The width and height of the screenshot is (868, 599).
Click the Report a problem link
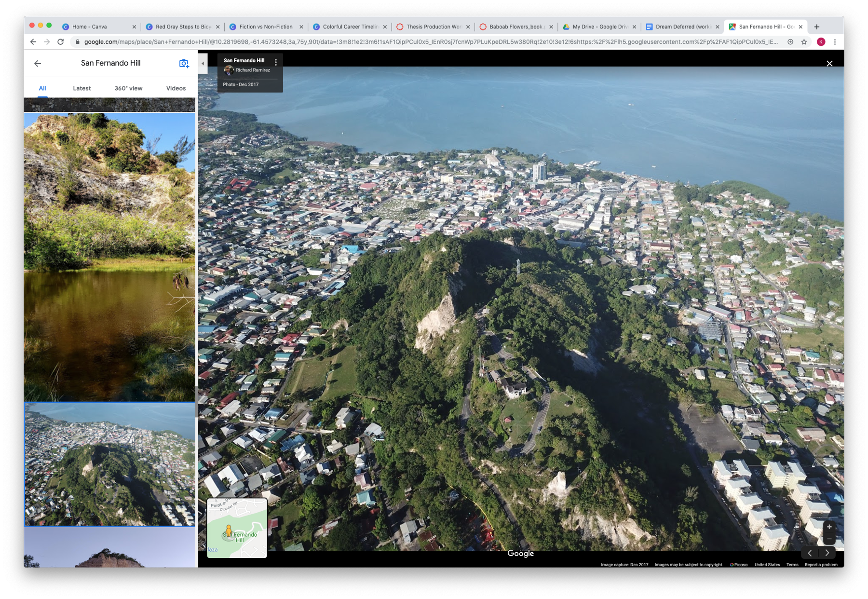pos(821,565)
